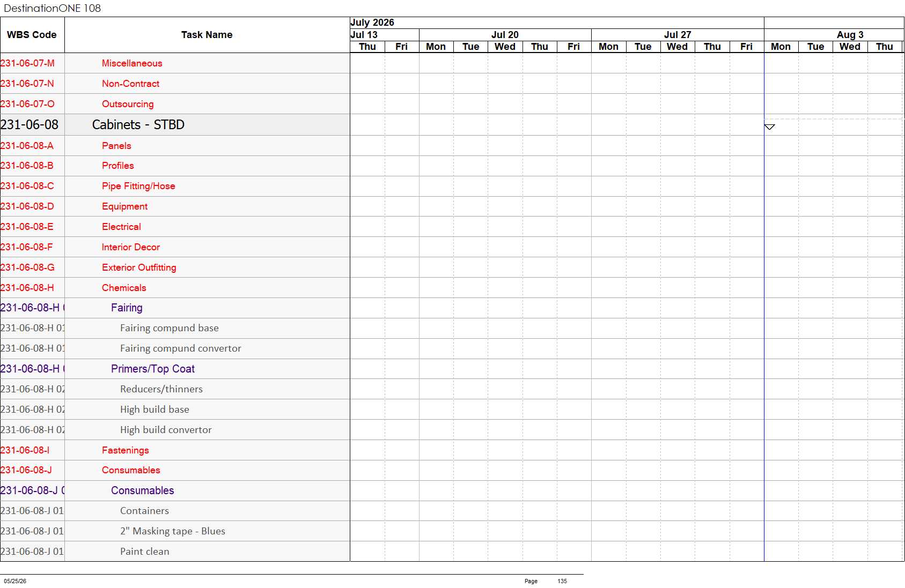
Task: Click WBS code 231-06-08-J
Action: [26, 470]
